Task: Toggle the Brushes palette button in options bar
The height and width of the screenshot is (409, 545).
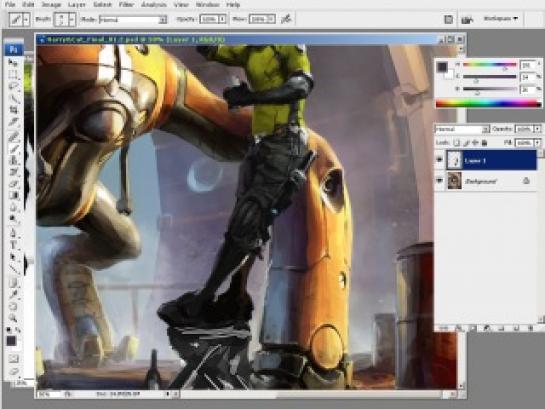Action: 448,19
